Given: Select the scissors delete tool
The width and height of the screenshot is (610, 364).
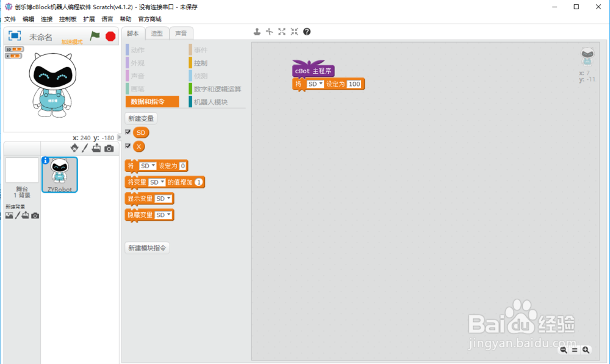Looking at the screenshot, I should 269,31.
